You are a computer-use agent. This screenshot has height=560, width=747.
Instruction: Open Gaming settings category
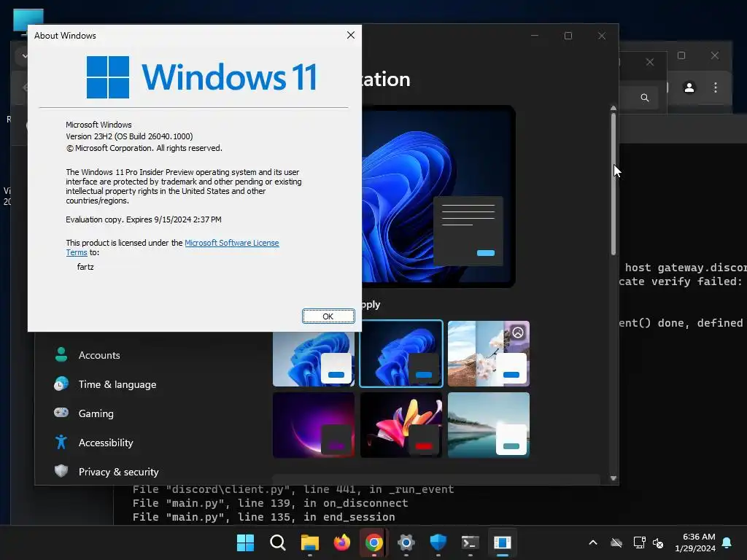(x=96, y=413)
